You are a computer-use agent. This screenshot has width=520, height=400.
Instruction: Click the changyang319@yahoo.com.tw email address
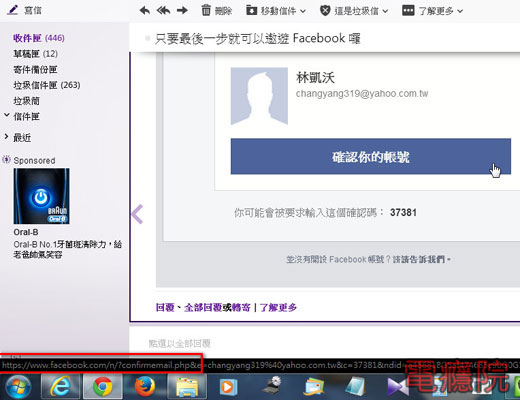coord(362,94)
